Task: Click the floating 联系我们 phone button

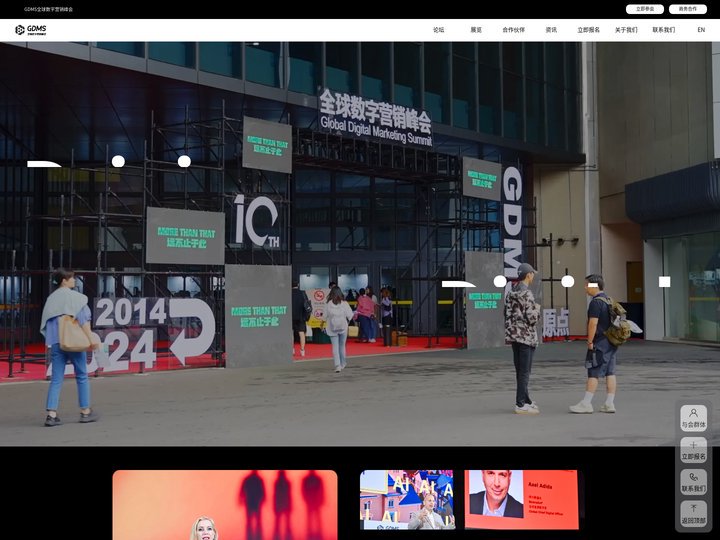Action: click(x=693, y=482)
